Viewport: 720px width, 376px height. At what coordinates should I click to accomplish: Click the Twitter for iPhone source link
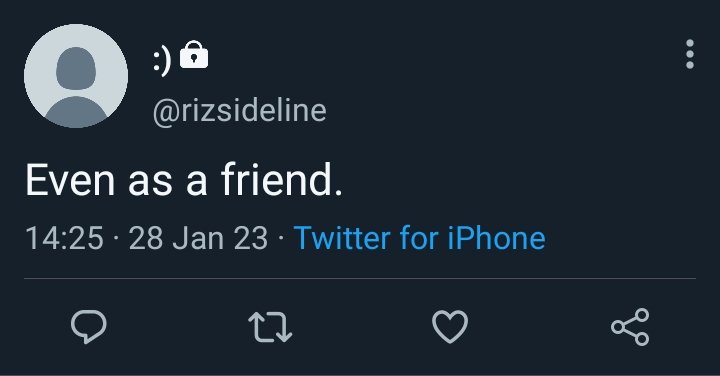pyautogui.click(x=420, y=238)
